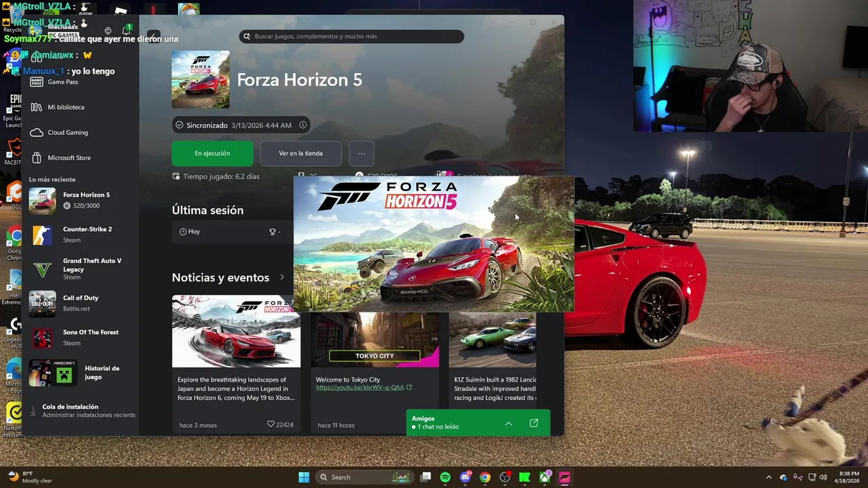Click the download arrow icon by Cola de instalación
This screenshot has width=868, height=488.
[33, 411]
